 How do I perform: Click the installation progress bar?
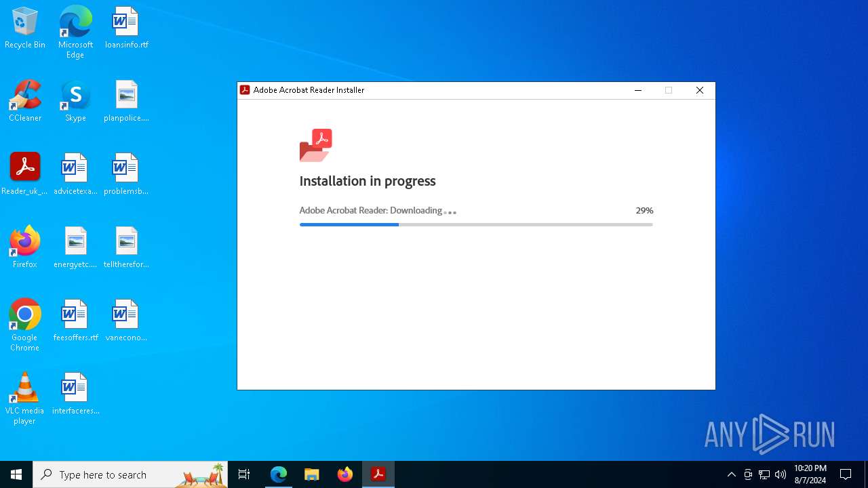(476, 224)
